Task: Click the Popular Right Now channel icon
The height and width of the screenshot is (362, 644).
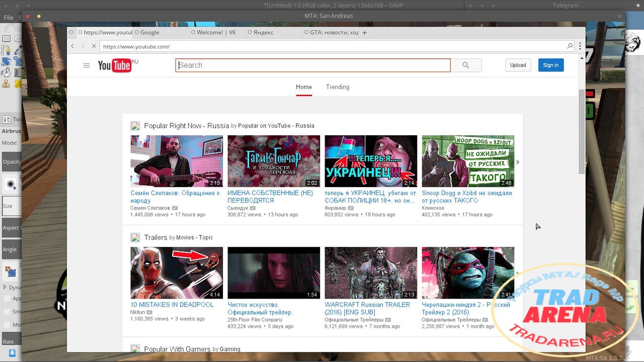Action: pyautogui.click(x=135, y=126)
